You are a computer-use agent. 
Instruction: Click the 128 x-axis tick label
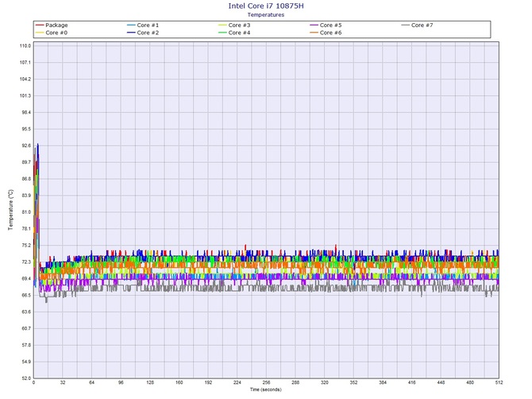pos(150,382)
